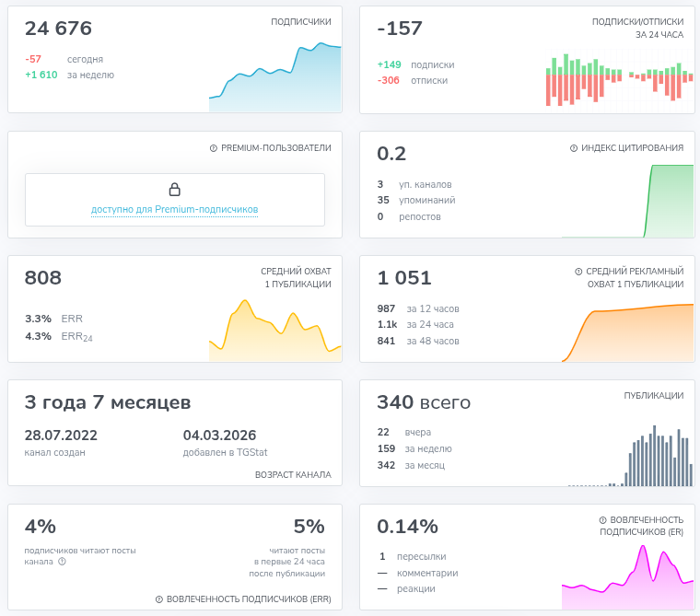This screenshot has width=700, height=616.
Task: Click help icon after 'подписчиков читают посты канала'
Action: [63, 562]
